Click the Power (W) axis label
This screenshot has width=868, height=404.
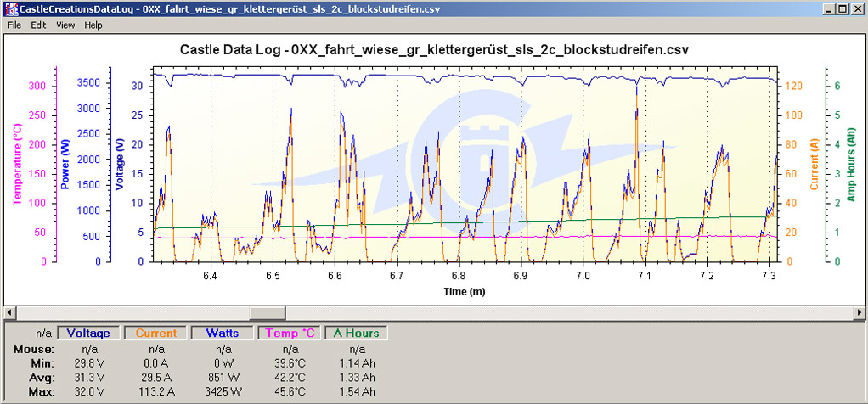[x=66, y=166]
